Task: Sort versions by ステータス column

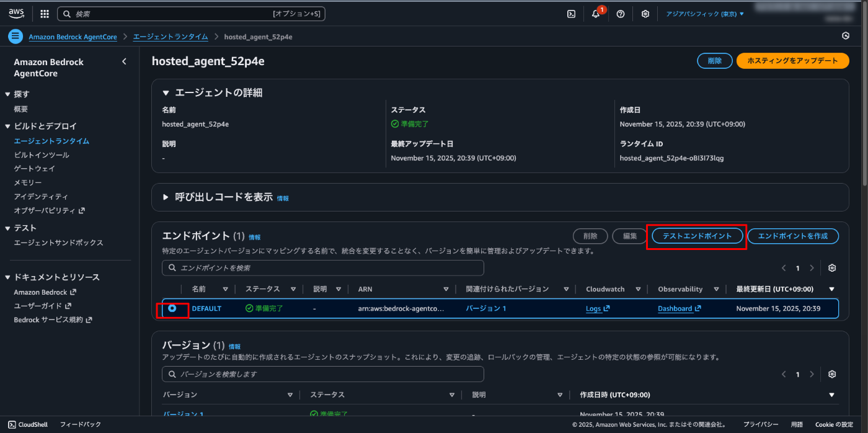Action: click(x=452, y=395)
